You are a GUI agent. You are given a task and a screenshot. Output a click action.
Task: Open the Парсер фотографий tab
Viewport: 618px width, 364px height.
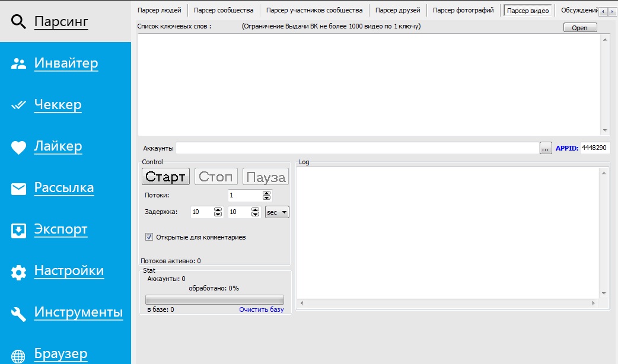click(x=463, y=10)
